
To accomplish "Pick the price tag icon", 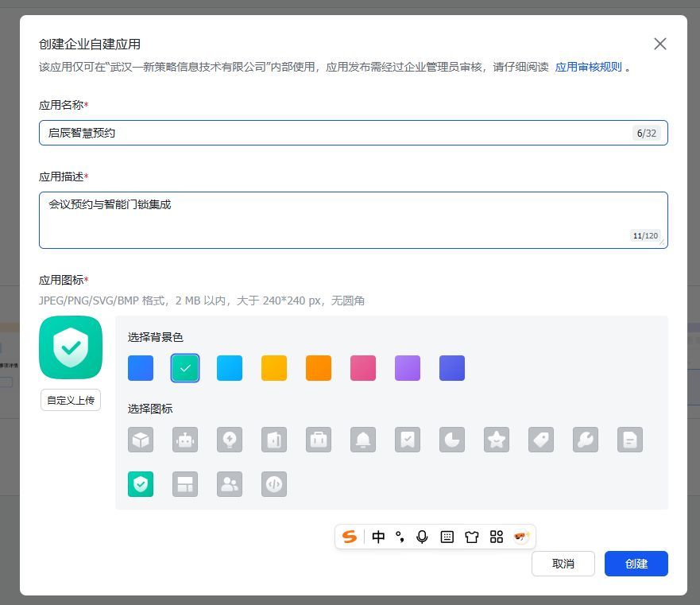I will coord(541,440).
